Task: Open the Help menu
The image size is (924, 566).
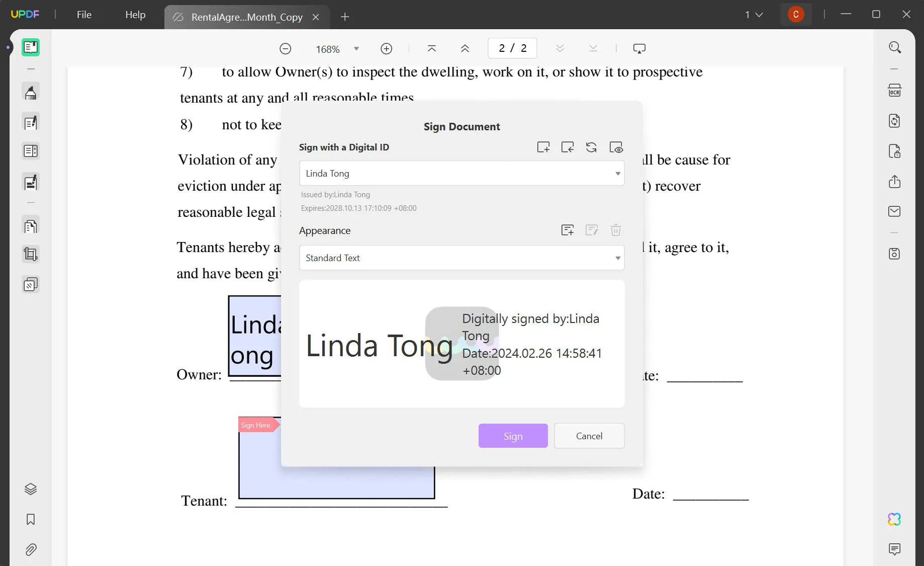Action: tap(135, 15)
